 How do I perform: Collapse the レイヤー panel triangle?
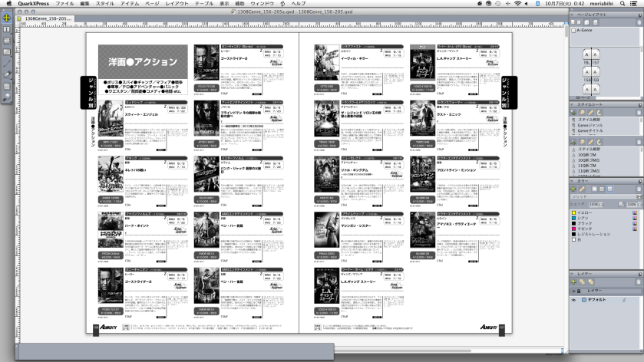(572, 274)
